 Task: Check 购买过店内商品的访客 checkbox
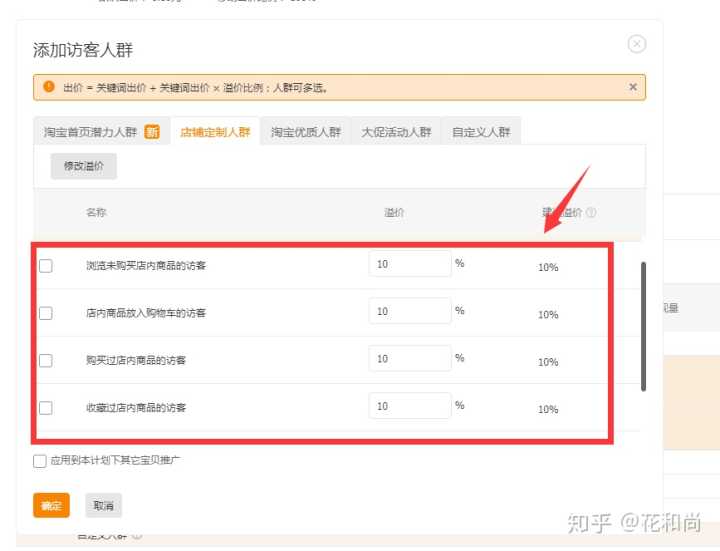pos(45,360)
